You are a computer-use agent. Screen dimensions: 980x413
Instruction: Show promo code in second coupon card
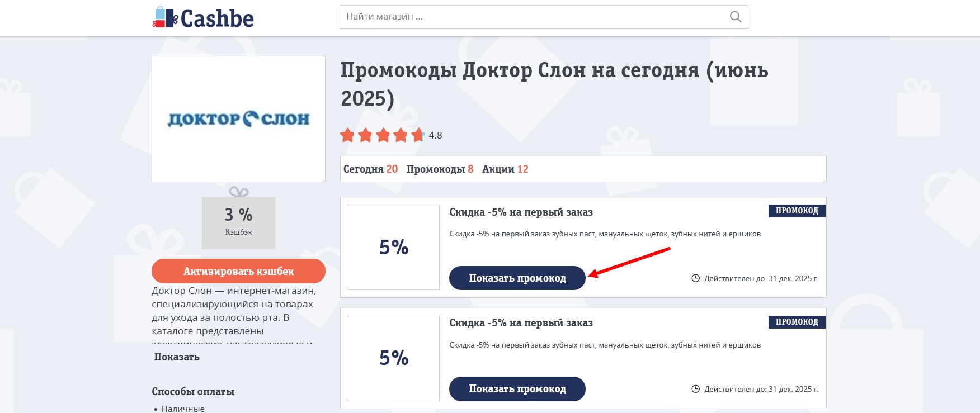point(517,388)
